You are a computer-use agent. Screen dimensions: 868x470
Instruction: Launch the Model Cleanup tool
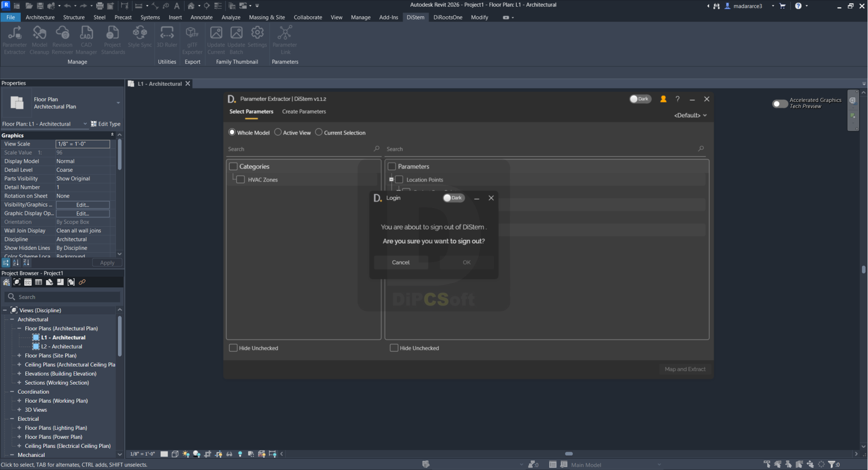39,40
